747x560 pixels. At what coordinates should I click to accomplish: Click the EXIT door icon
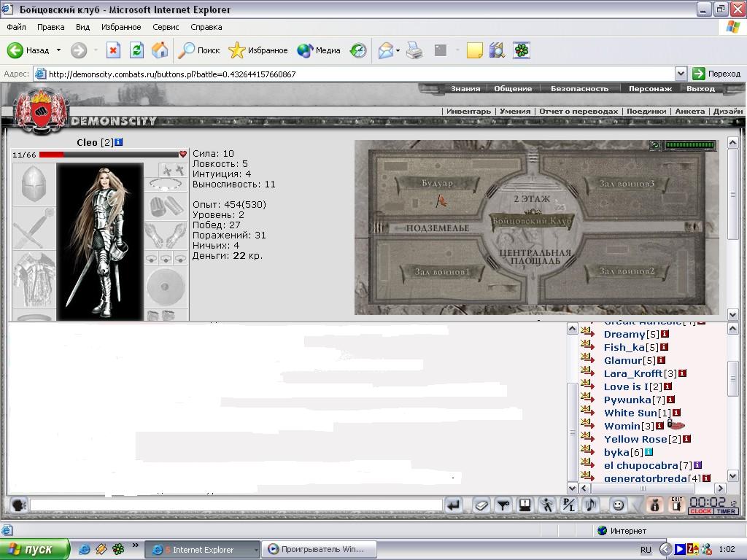click(x=676, y=505)
